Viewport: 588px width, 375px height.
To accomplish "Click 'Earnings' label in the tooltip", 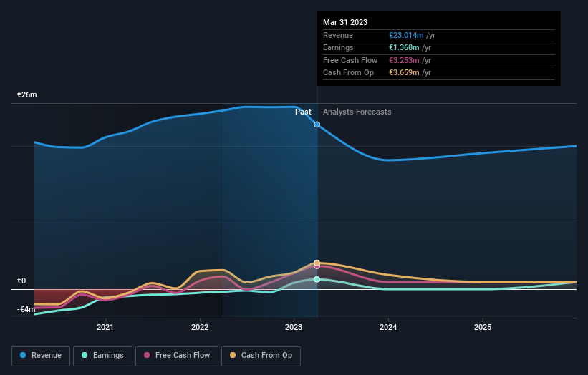I will (x=338, y=47).
